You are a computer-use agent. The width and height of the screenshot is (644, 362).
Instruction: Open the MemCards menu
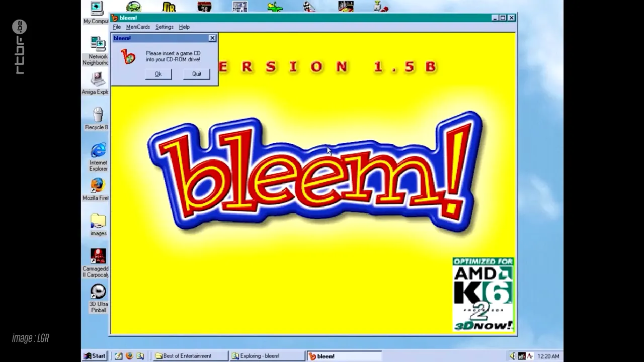tap(138, 27)
